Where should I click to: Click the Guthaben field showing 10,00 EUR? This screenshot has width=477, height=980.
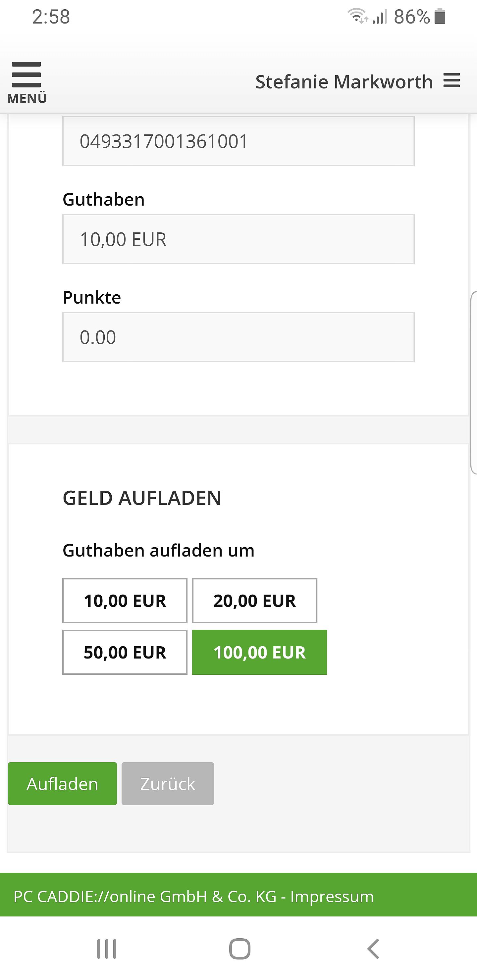pos(238,239)
